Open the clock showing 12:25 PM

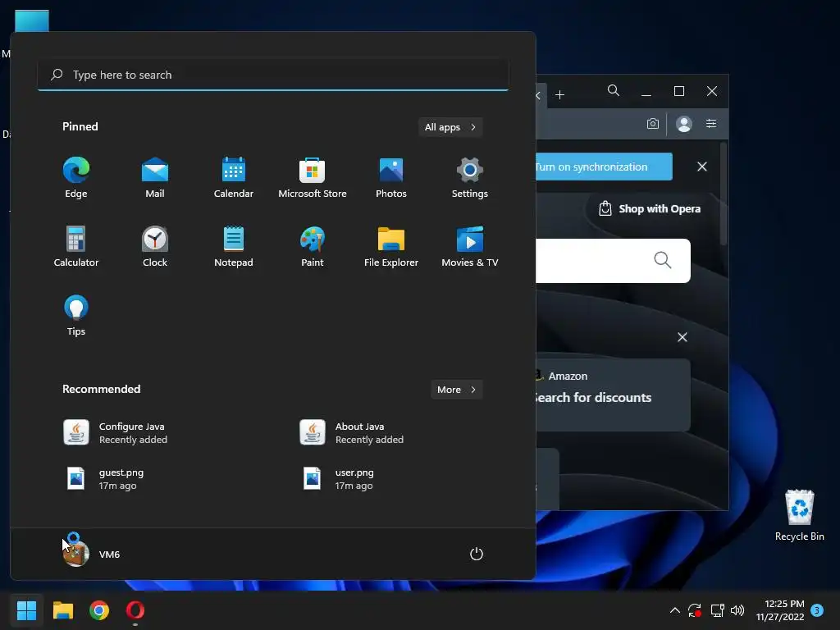point(780,610)
